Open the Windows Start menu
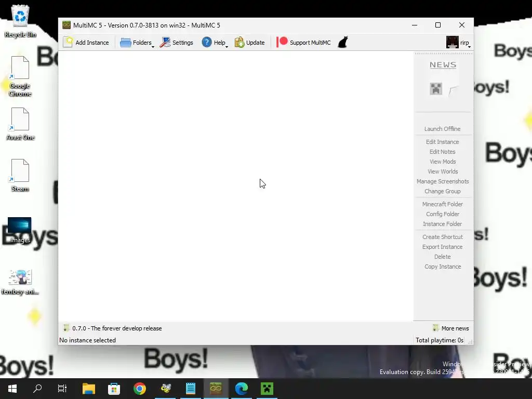This screenshot has height=399, width=532. 12,389
